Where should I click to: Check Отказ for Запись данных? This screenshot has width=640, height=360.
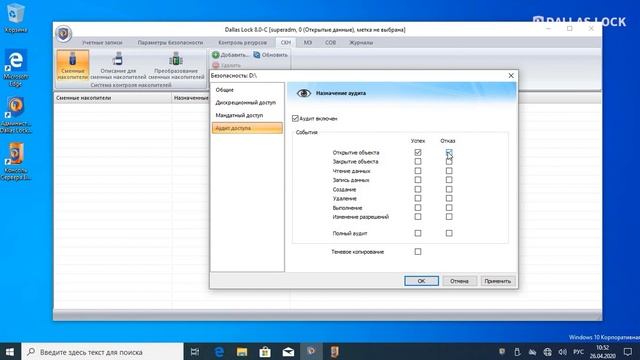pos(449,180)
